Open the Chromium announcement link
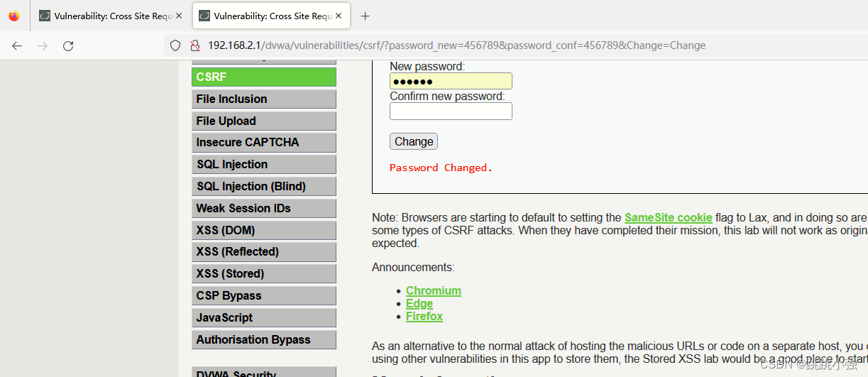 point(434,290)
